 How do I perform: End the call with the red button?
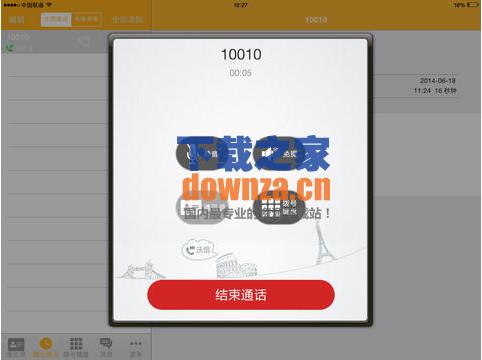point(241,295)
